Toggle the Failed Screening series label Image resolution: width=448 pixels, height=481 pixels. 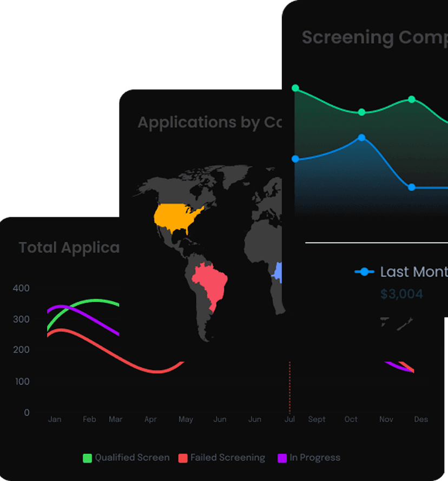point(227,458)
